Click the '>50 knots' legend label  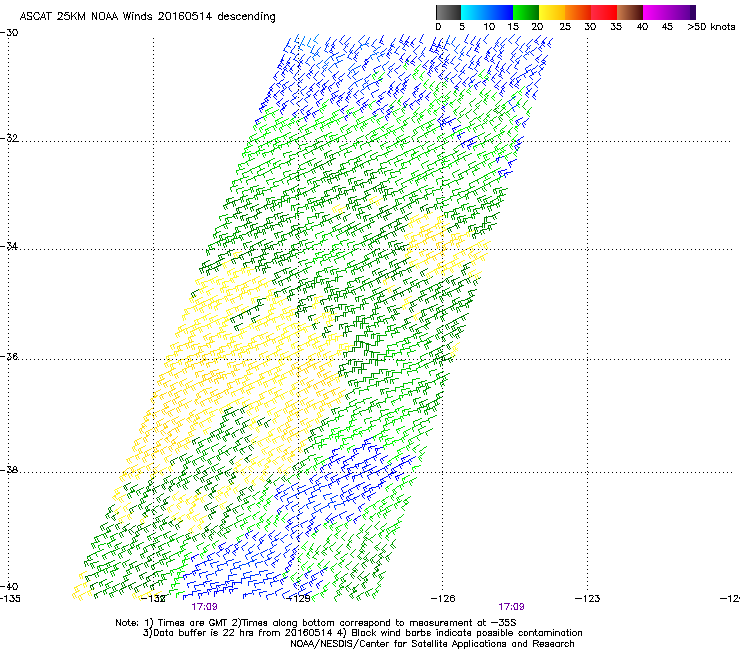pos(711,27)
